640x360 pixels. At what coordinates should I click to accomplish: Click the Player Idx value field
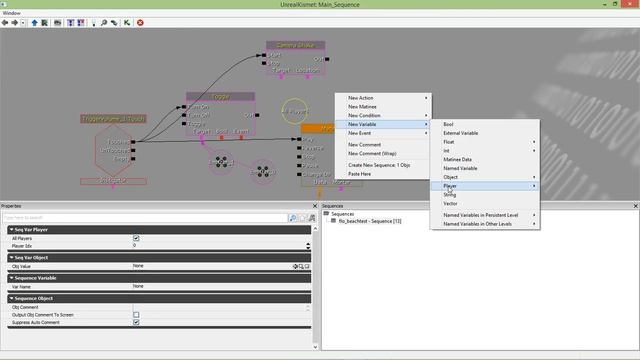(219, 246)
